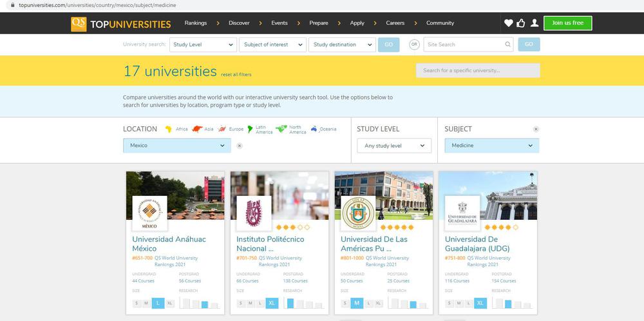
Task: Click research bar chart on Instituto Politécnico card
Action: click(x=304, y=304)
